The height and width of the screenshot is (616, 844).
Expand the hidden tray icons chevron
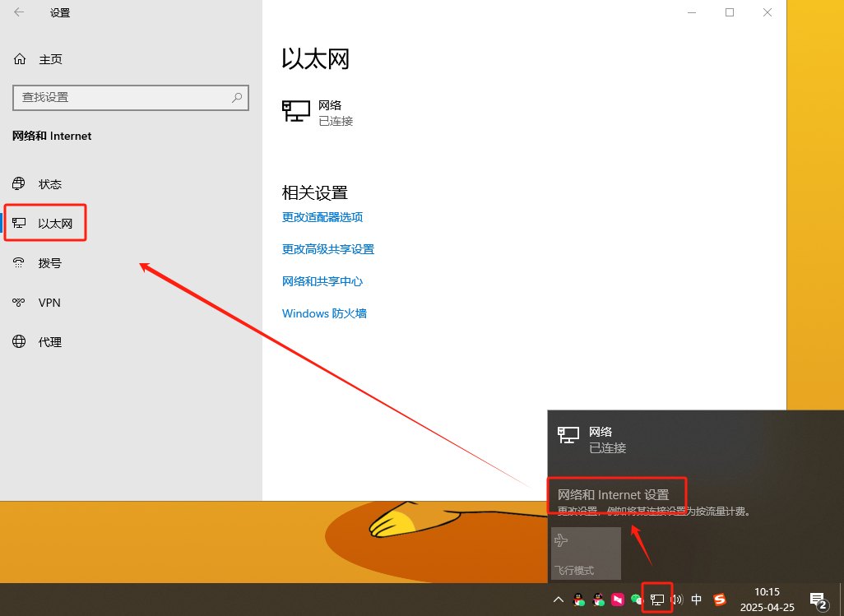[558, 600]
